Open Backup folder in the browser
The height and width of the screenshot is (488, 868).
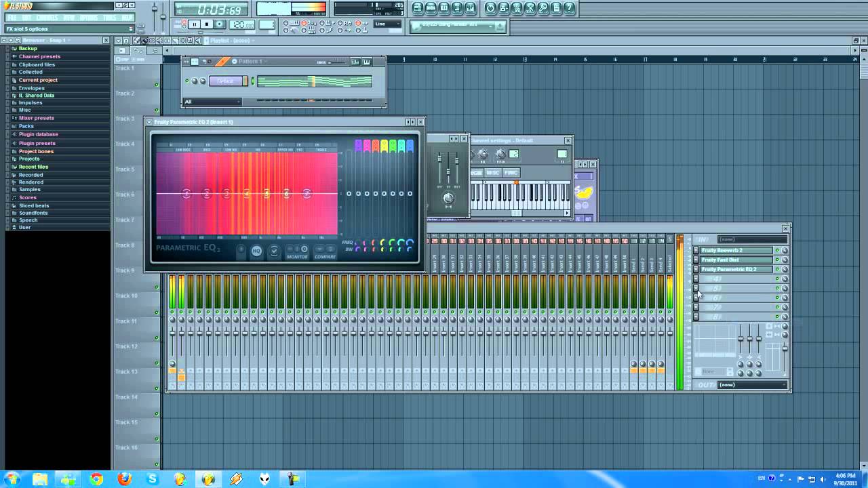point(28,49)
